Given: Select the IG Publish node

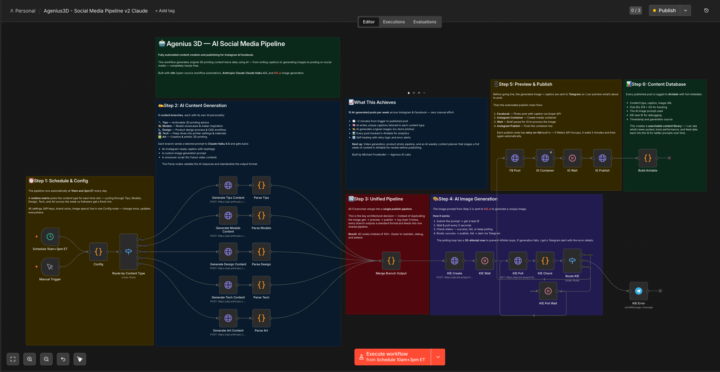Looking at the screenshot, I should (x=602, y=158).
